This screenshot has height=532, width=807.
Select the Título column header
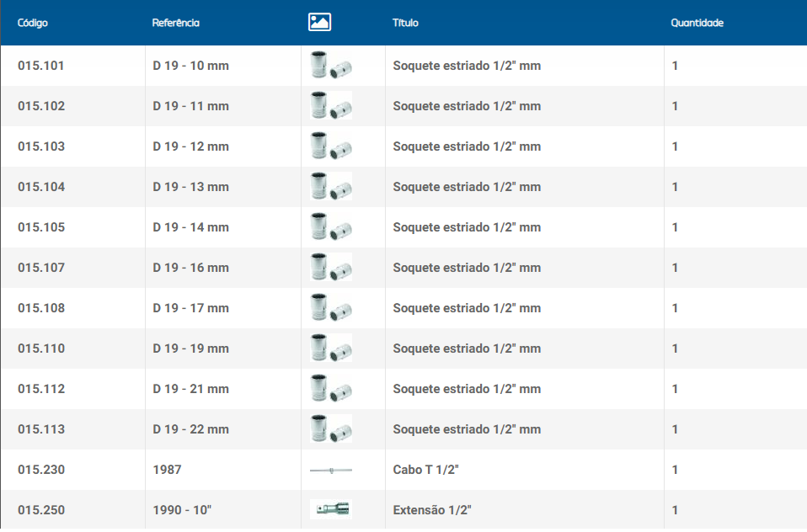pos(405,23)
